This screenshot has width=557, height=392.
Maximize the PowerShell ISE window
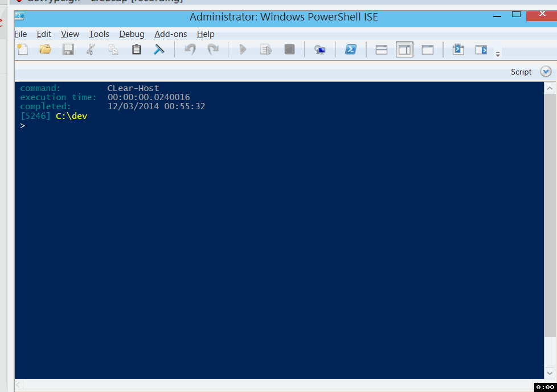tap(516, 15)
